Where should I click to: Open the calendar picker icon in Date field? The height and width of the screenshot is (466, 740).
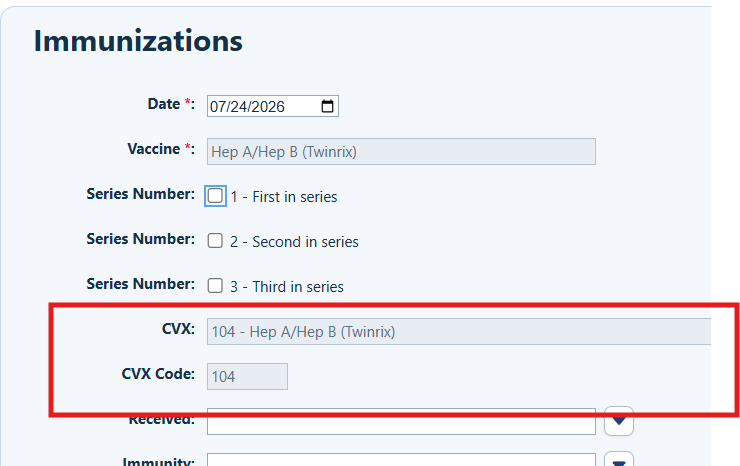tap(327, 106)
